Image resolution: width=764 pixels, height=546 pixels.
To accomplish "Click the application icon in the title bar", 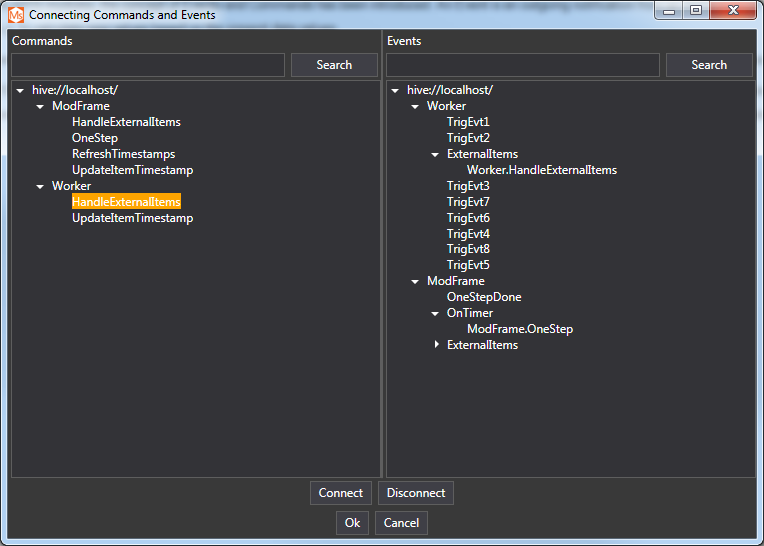I will click(16, 15).
